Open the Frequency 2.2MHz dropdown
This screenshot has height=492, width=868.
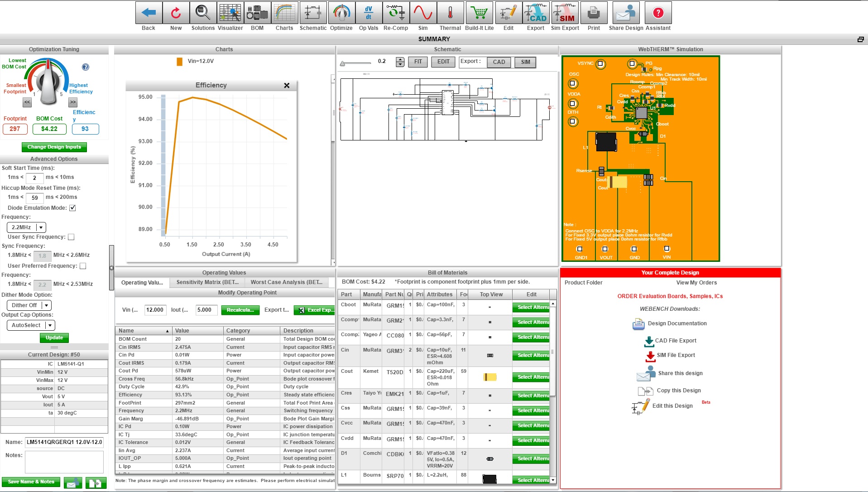point(26,227)
